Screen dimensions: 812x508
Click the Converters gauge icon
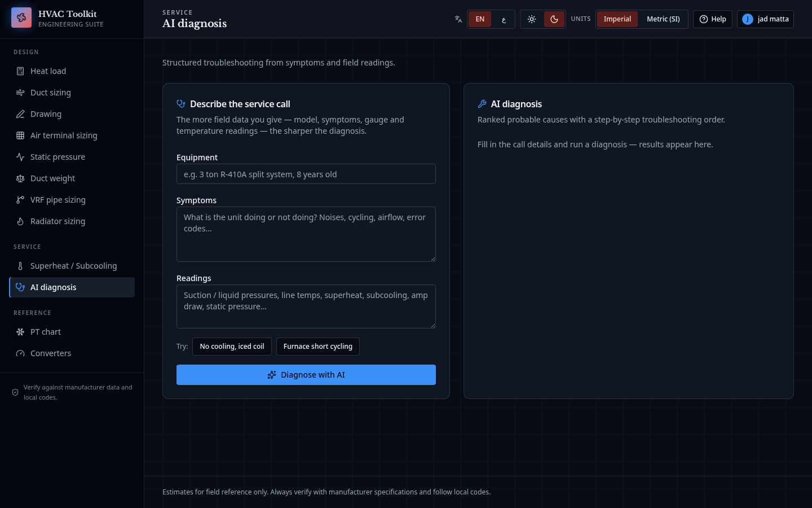[x=20, y=353]
